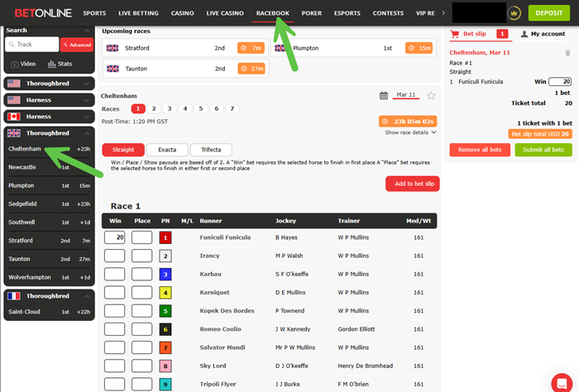This screenshot has width=579, height=392.
Task: Expand Show race details
Action: 410,132
